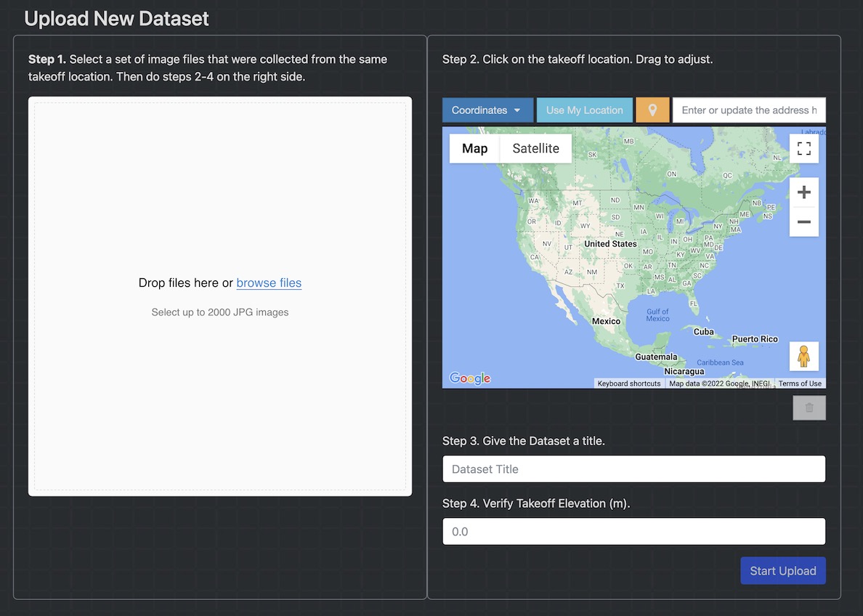Open the browse files link

click(269, 283)
